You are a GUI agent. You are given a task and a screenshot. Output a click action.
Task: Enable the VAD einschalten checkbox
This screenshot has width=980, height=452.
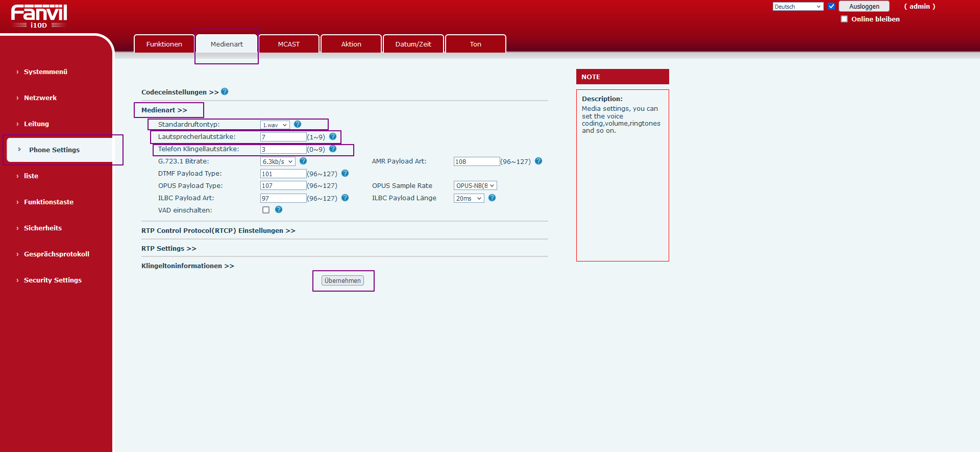click(266, 210)
